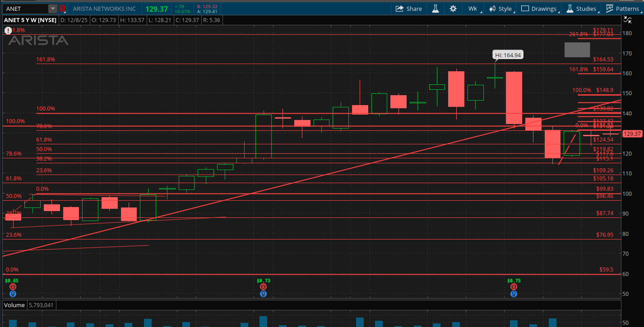
Task: Click the red warning alert icon
Action: click(x=8, y=31)
